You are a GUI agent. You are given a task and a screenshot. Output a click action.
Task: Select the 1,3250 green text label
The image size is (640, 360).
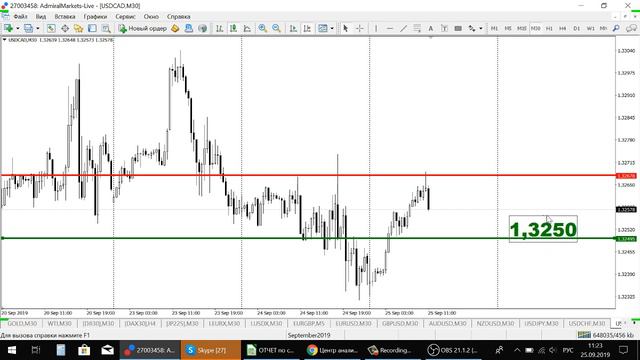(x=543, y=229)
